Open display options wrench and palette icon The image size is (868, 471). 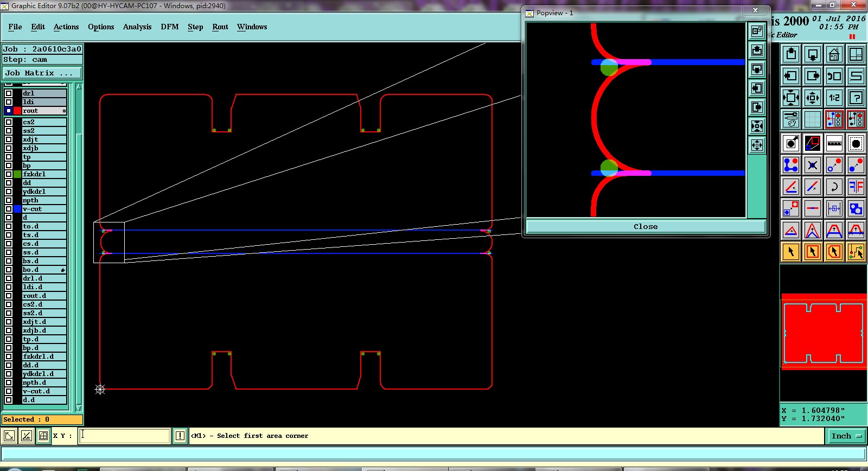coord(791,119)
